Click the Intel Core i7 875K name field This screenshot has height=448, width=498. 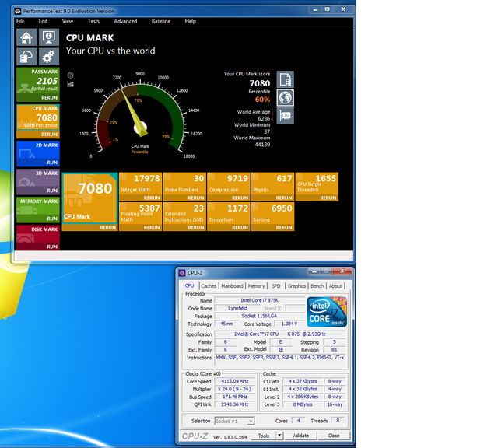(259, 300)
